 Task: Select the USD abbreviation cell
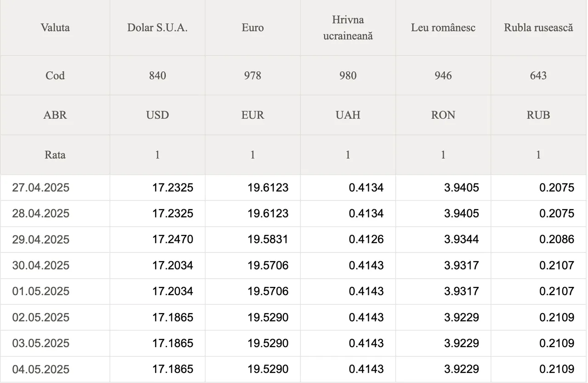[158, 115]
